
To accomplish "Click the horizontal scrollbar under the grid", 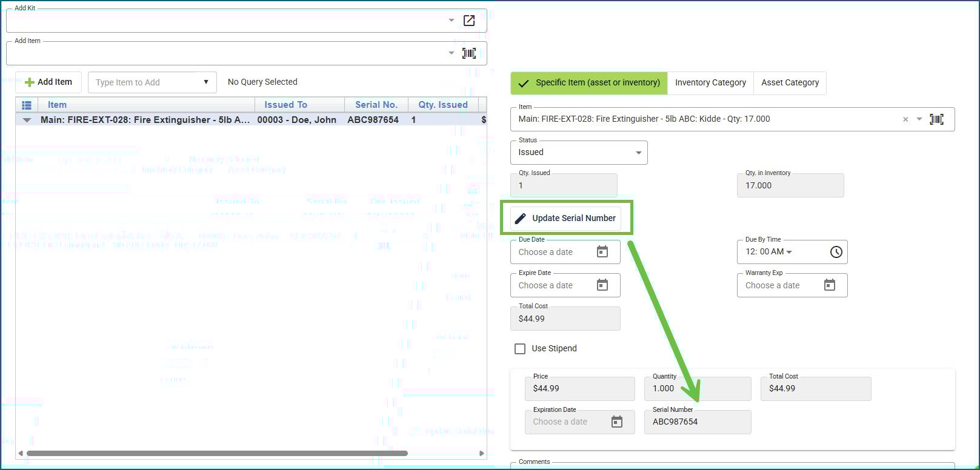I will [217, 453].
